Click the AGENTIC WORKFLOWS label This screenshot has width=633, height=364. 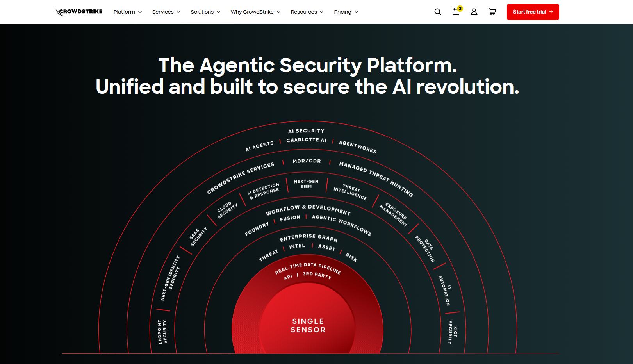(342, 225)
